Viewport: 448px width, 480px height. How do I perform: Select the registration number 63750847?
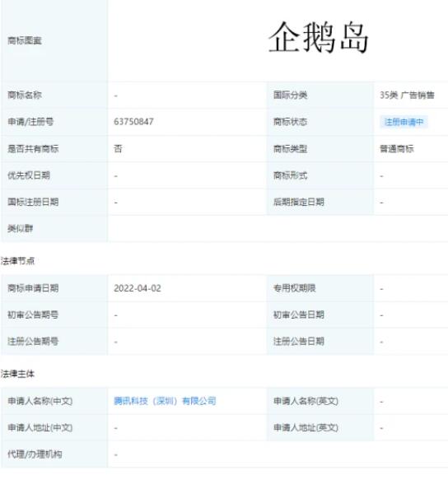coord(133,122)
